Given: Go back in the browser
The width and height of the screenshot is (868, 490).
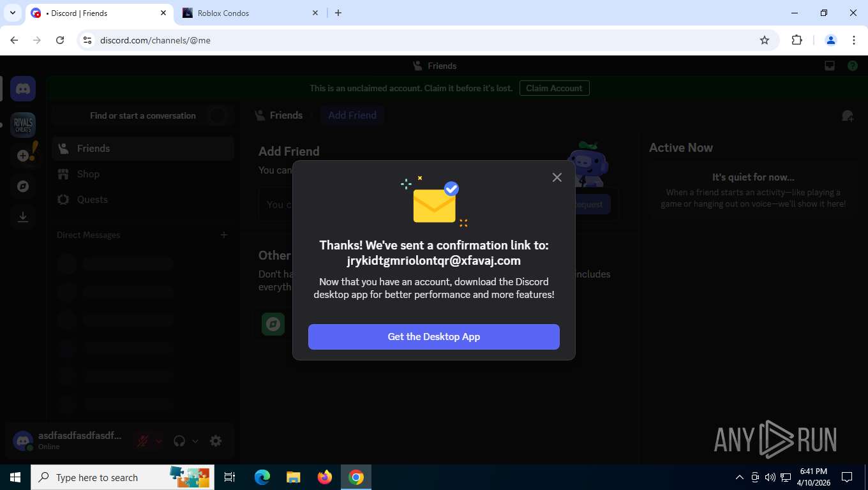Looking at the screenshot, I should (14, 40).
